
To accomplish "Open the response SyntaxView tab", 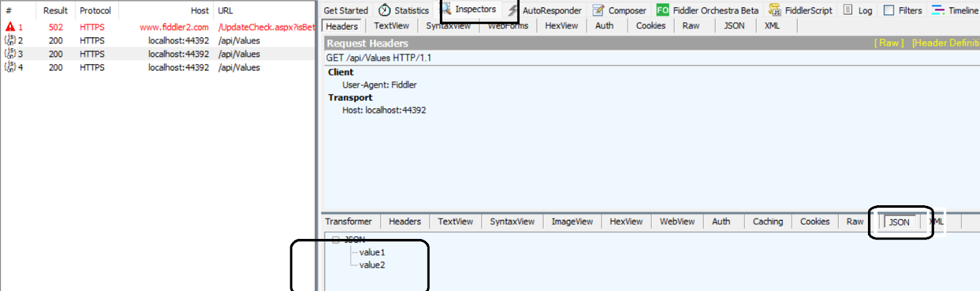I will point(512,222).
